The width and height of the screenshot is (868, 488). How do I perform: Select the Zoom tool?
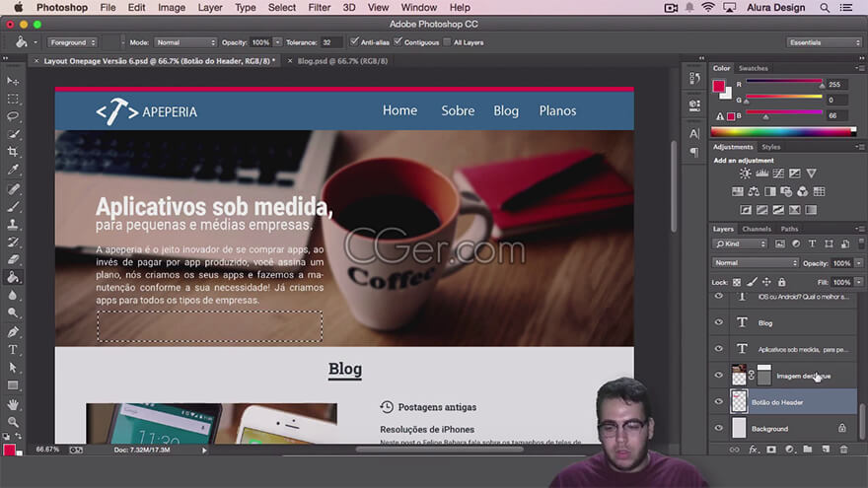[x=13, y=422]
